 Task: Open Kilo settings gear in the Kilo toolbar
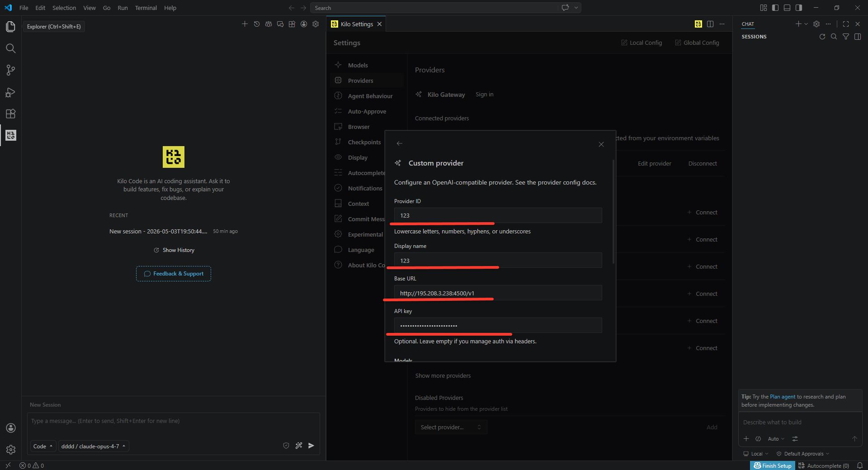(316, 24)
